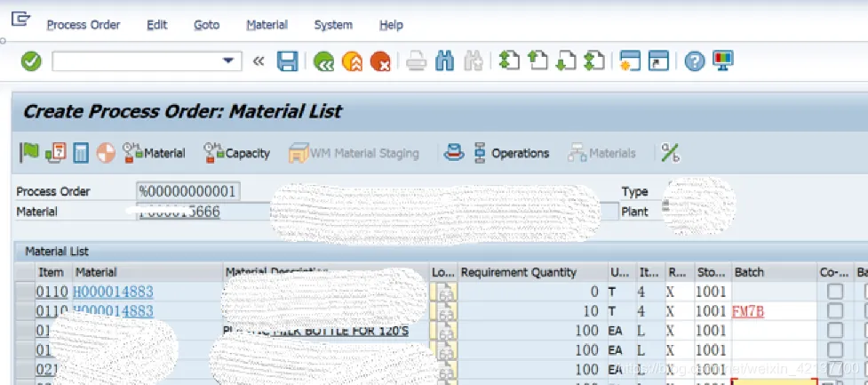Image resolution: width=868 pixels, height=385 pixels.
Task: Click the Material availability check button
Action: click(155, 153)
